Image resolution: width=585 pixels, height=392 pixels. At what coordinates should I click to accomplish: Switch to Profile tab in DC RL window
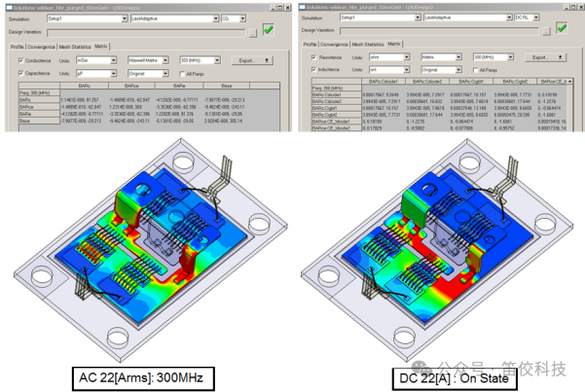click(x=311, y=45)
